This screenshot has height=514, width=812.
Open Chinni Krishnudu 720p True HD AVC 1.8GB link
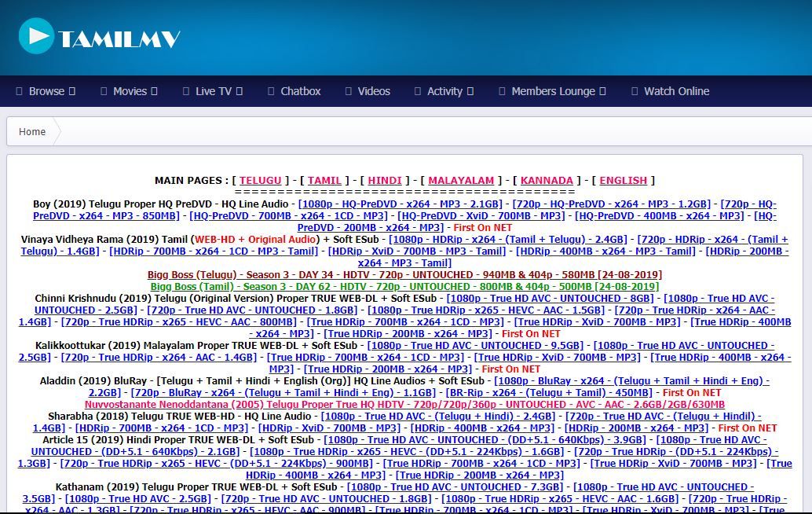[x=253, y=310]
